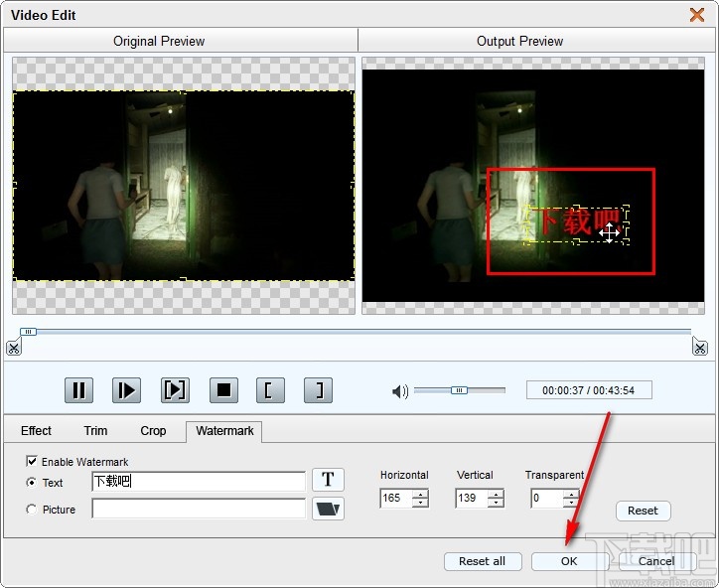Select the Watermark tab
Screen dimensions: 719x588
[224, 431]
